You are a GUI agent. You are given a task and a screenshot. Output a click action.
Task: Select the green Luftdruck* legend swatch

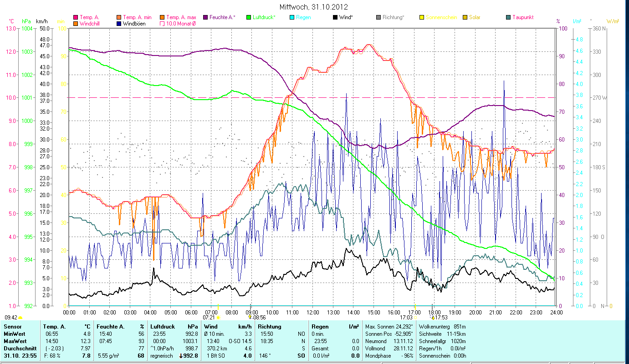coord(249,17)
